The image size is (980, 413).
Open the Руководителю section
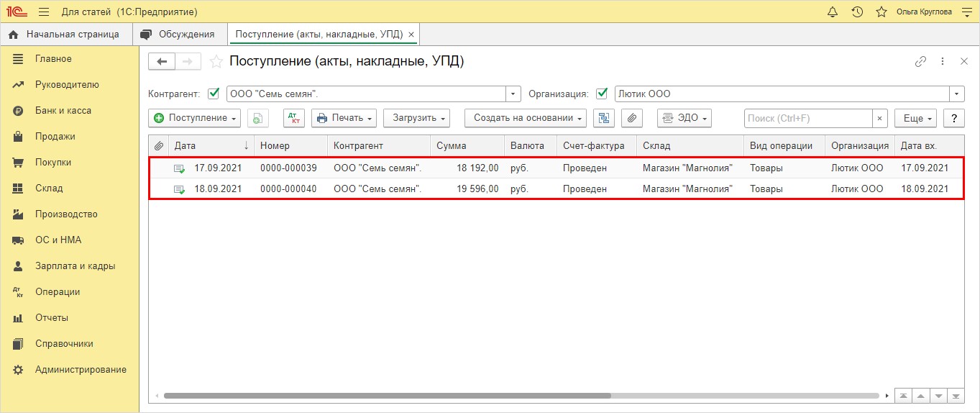70,85
